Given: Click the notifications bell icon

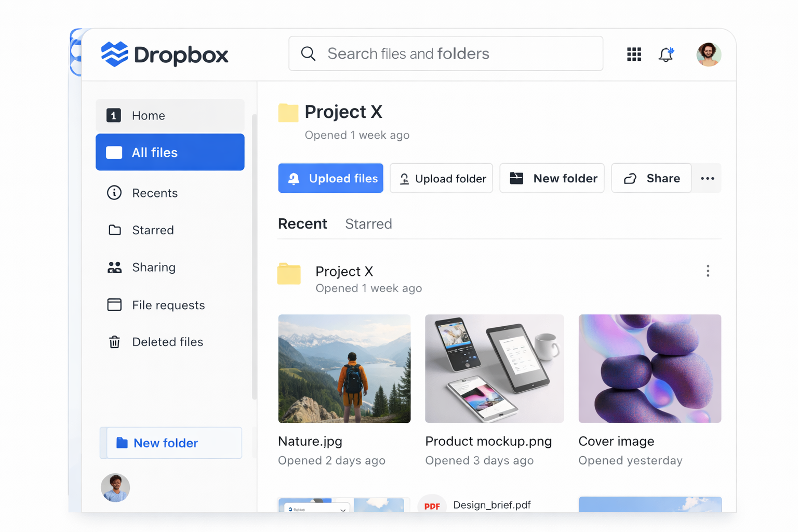Looking at the screenshot, I should (x=666, y=55).
